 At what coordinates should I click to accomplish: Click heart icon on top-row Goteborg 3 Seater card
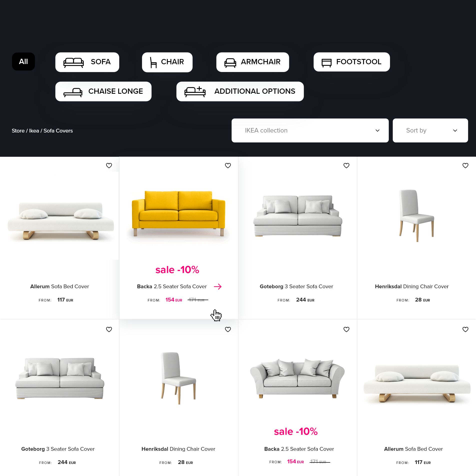346,165
